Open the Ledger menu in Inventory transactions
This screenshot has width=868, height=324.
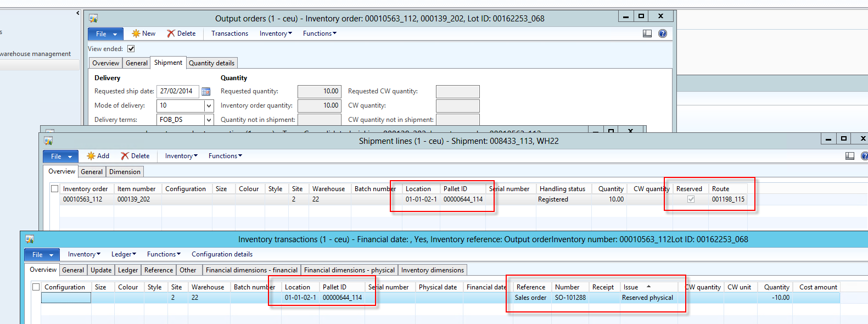tap(124, 254)
